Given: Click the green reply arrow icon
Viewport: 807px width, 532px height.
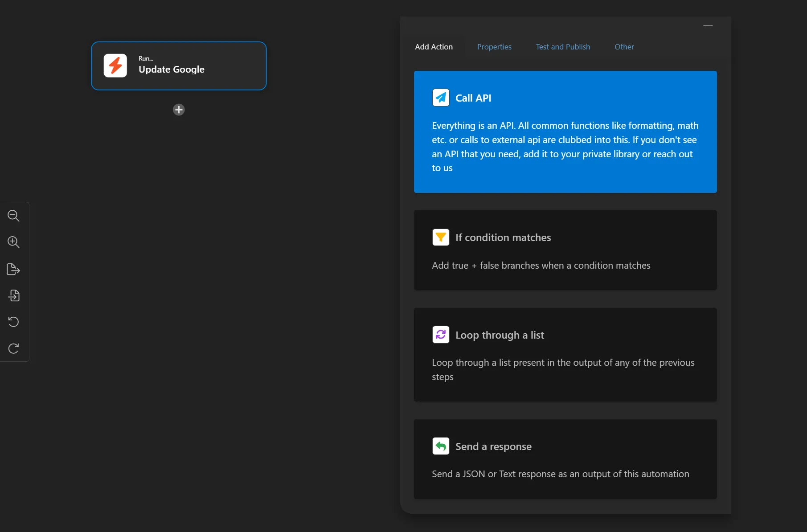Looking at the screenshot, I should point(441,446).
